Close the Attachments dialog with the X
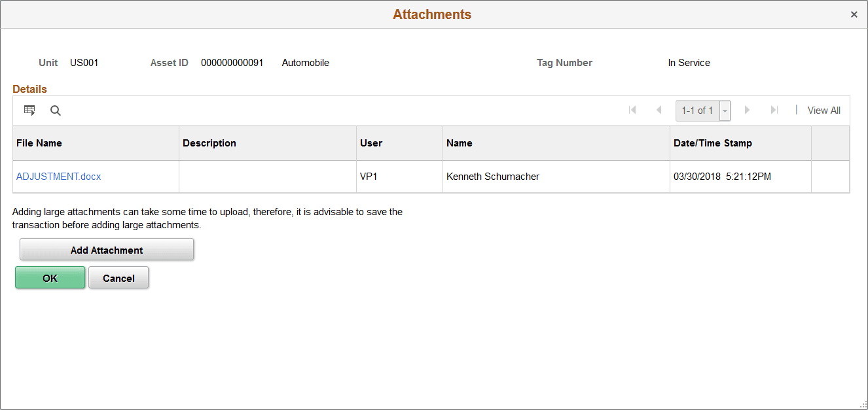 [854, 14]
